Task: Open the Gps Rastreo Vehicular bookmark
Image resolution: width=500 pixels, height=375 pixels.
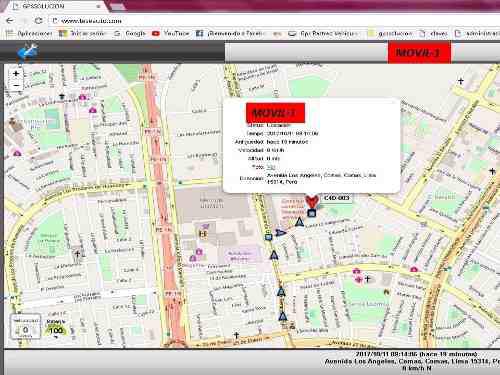Action: [x=323, y=33]
